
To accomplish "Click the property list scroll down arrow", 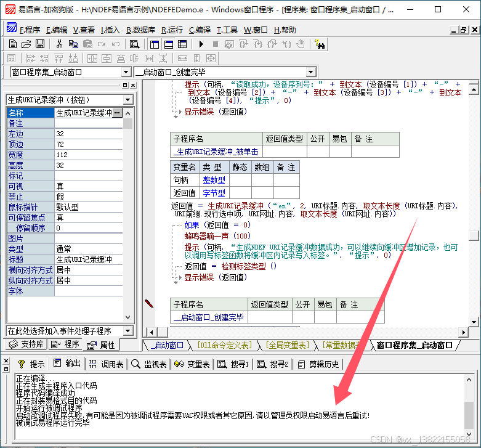I will (128, 317).
